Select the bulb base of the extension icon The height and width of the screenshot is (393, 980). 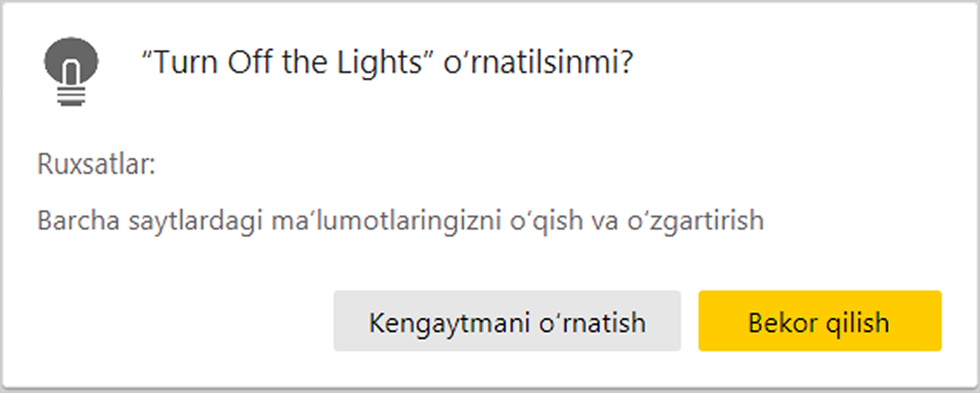[x=71, y=97]
